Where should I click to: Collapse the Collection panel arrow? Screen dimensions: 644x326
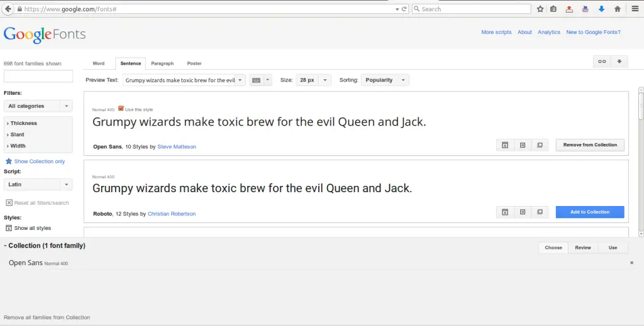tap(5, 246)
